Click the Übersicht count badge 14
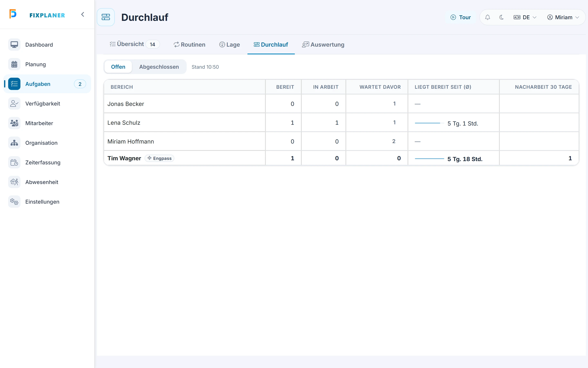Viewport: 588px width, 368px height. click(152, 44)
